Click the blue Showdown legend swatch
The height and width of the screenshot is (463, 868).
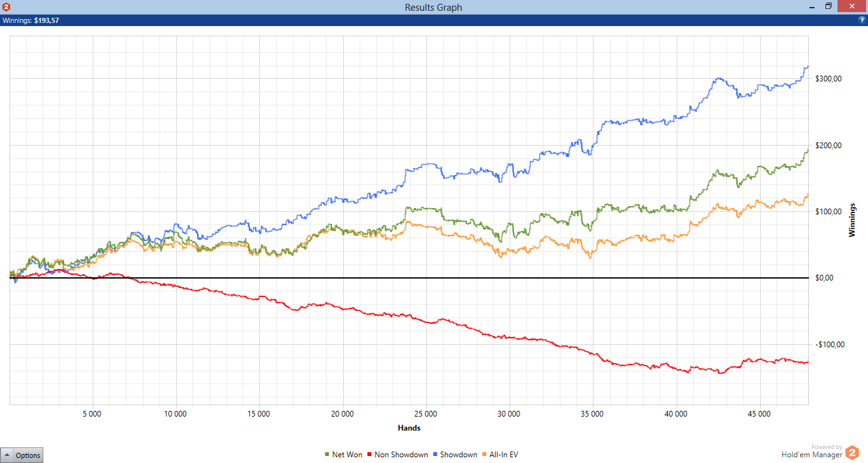(x=435, y=455)
